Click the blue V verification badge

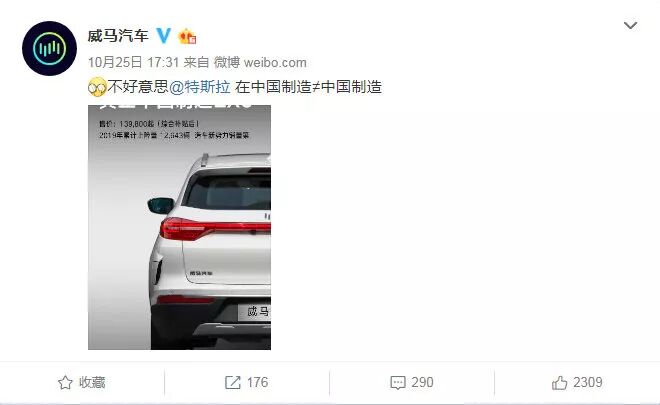point(163,36)
